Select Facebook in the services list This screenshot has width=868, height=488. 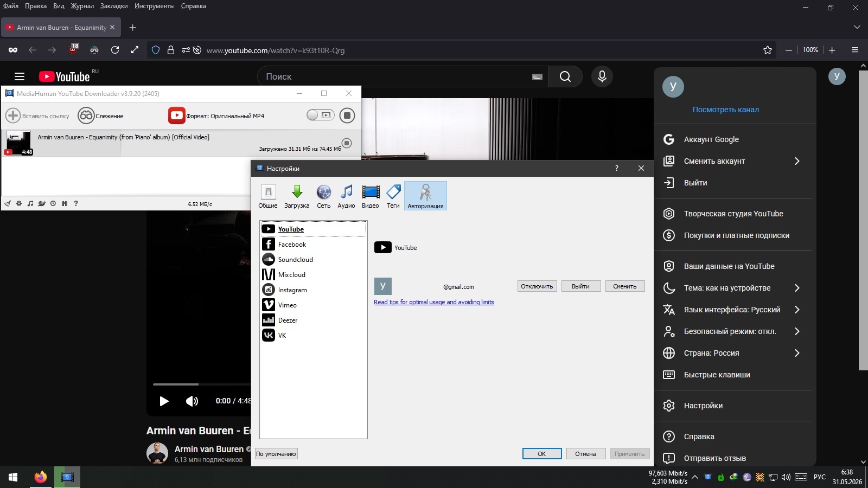(314, 245)
